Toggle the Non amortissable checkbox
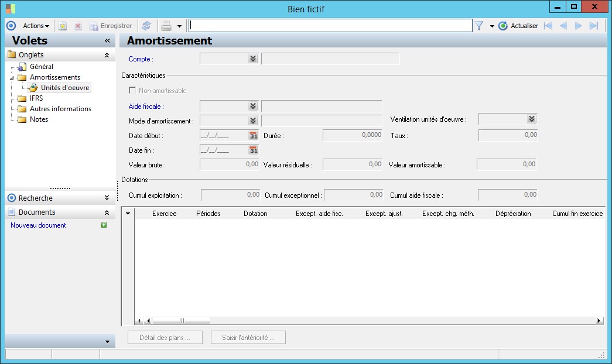 tap(132, 91)
